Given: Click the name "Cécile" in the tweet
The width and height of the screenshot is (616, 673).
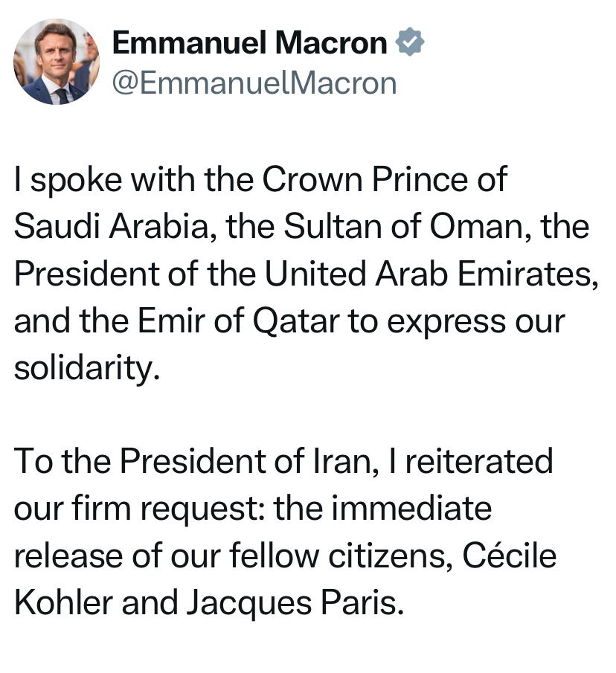Looking at the screenshot, I should [x=510, y=555].
